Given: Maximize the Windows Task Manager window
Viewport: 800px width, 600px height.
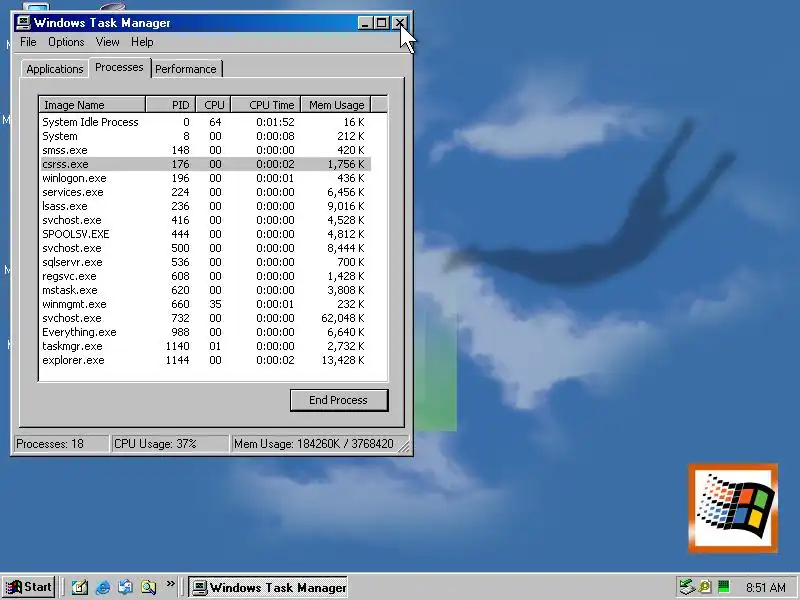Looking at the screenshot, I should point(381,23).
